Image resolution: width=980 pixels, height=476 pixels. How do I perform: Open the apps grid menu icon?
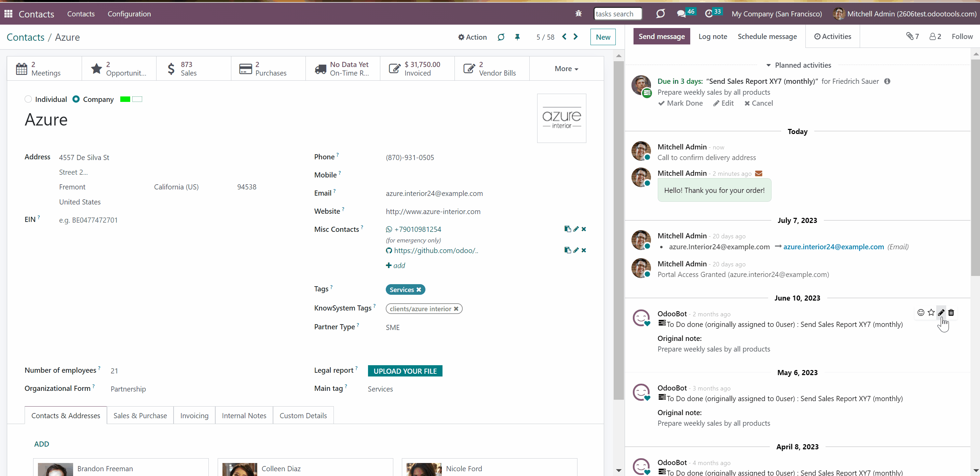click(8, 14)
